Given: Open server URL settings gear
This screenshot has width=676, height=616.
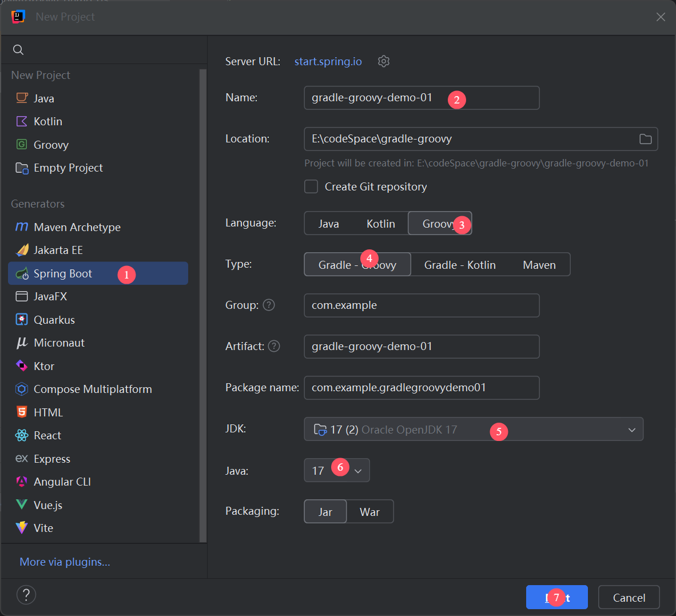Looking at the screenshot, I should (384, 61).
